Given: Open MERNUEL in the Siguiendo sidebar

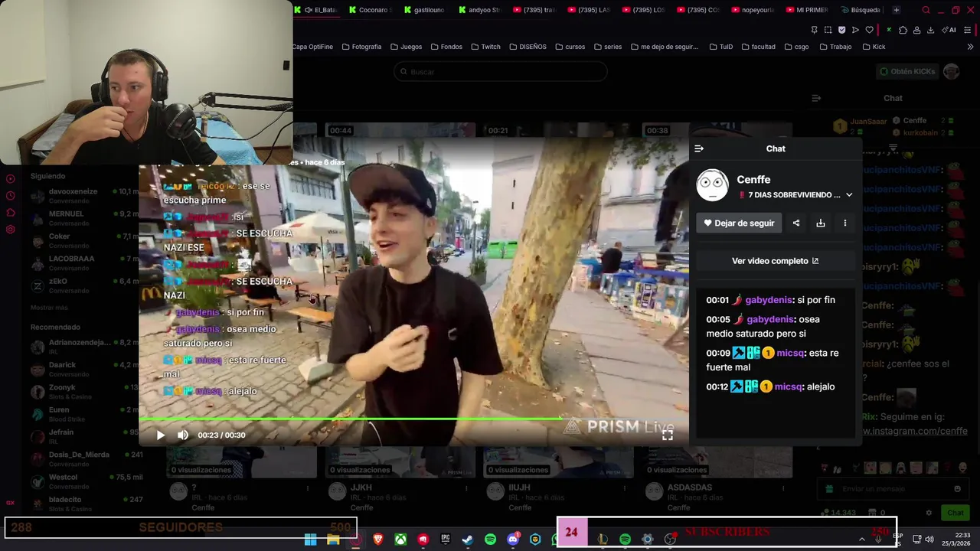Looking at the screenshot, I should [84, 218].
